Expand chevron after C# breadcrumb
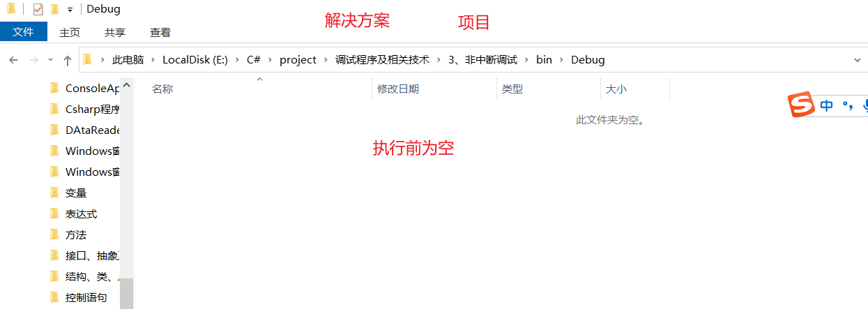Viewport: 868px width, 309px height. click(x=271, y=60)
